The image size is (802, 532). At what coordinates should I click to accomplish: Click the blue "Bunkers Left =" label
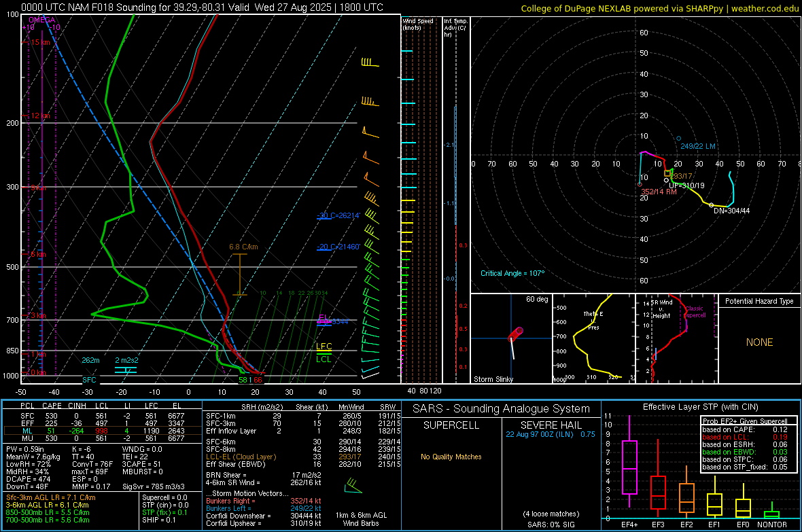click(228, 508)
